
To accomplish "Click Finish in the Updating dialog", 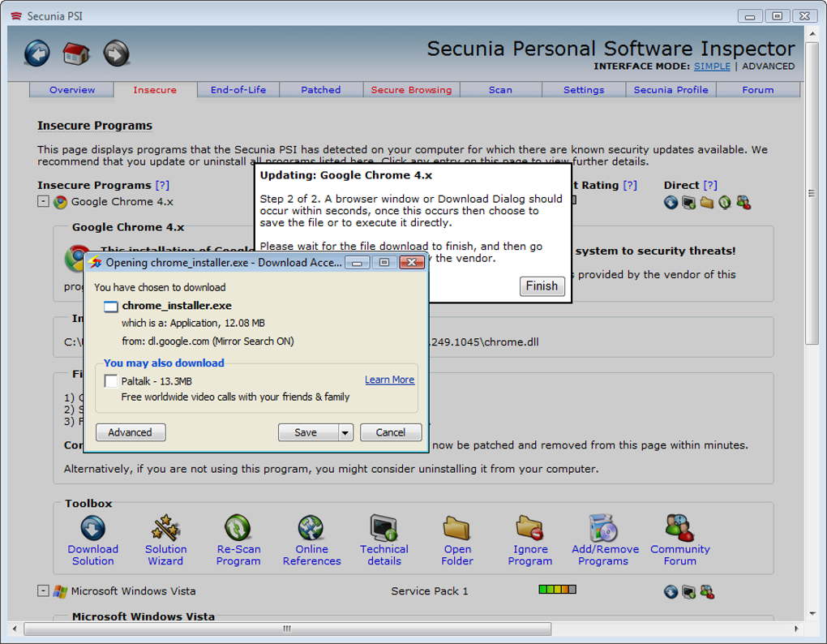I will click(542, 286).
